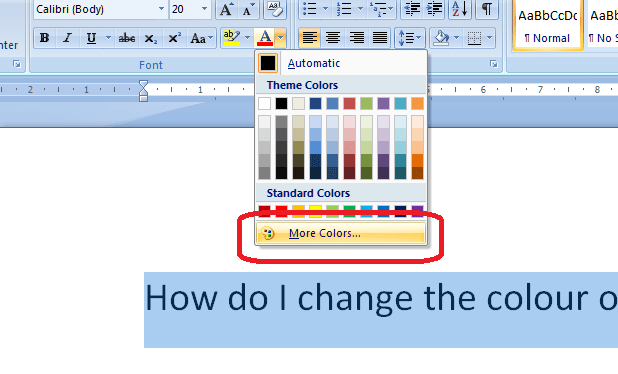The image size is (618, 374).
Task: Pick aqua theme color swatch
Action: pos(400,104)
